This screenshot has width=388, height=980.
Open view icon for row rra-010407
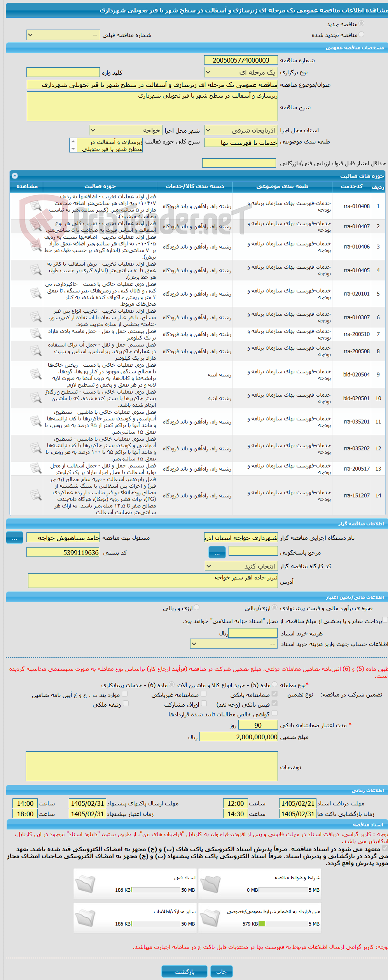(36, 226)
